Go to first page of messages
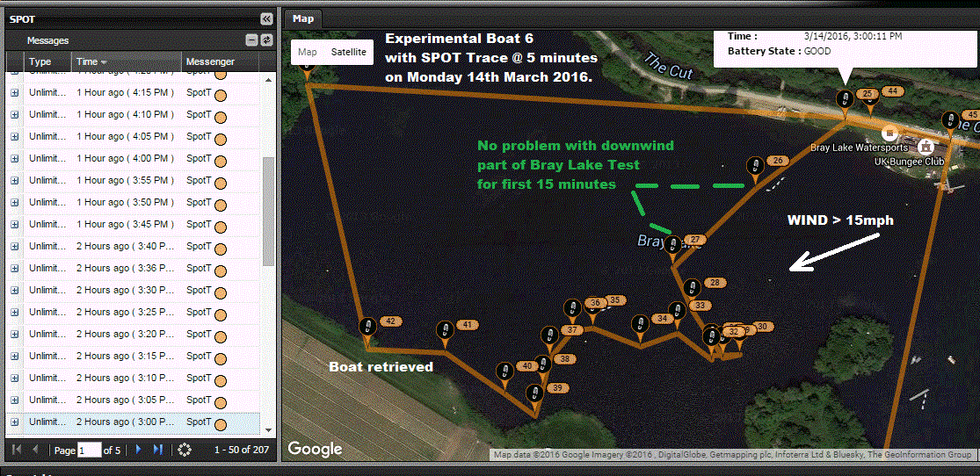The image size is (980, 476). [x=17, y=449]
